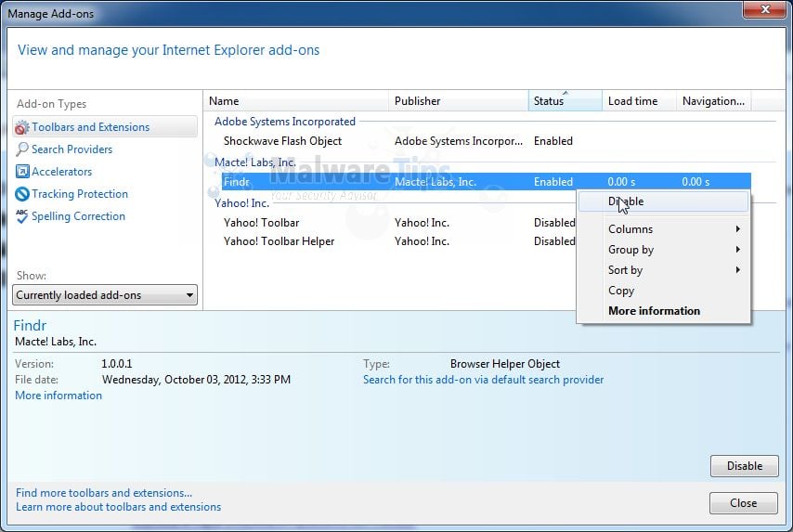Choose More information in the context menu
This screenshot has height=532, width=793.
tap(663, 311)
